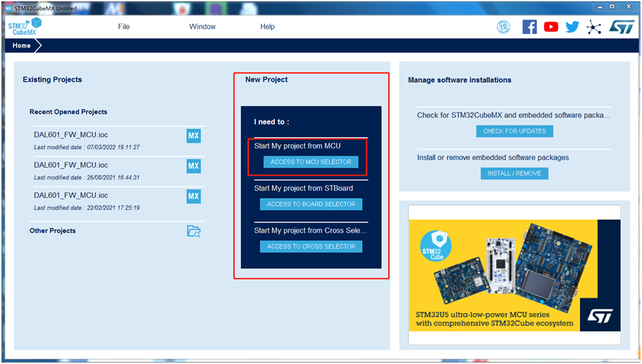Click INSTALL / REMOVE button
Screen dimensions: 642x364
(x=514, y=174)
